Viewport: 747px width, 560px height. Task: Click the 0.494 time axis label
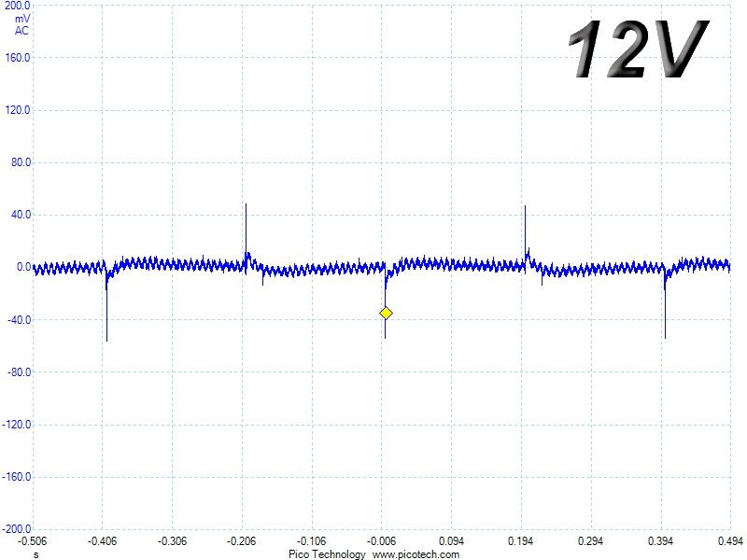(x=730, y=541)
